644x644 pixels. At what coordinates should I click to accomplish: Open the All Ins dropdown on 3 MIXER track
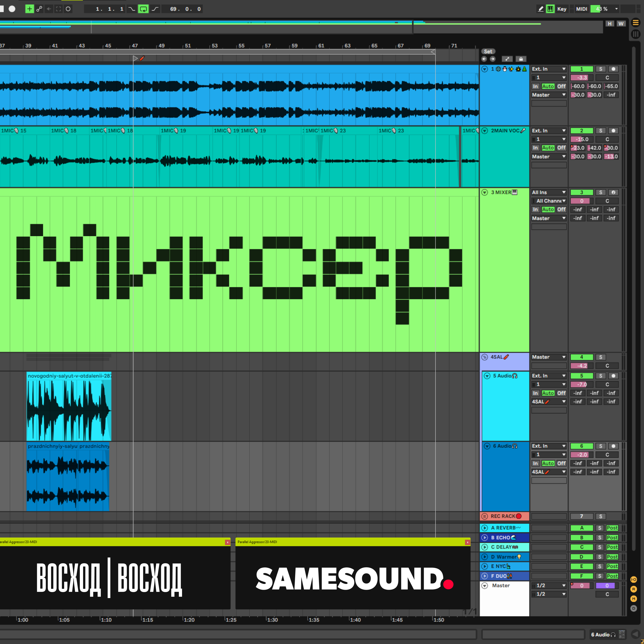pyautogui.click(x=549, y=192)
